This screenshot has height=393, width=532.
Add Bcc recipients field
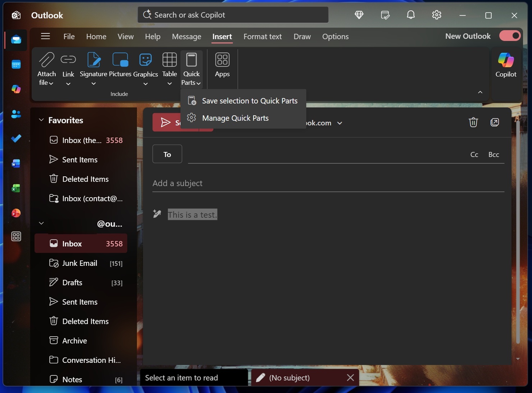tap(493, 154)
